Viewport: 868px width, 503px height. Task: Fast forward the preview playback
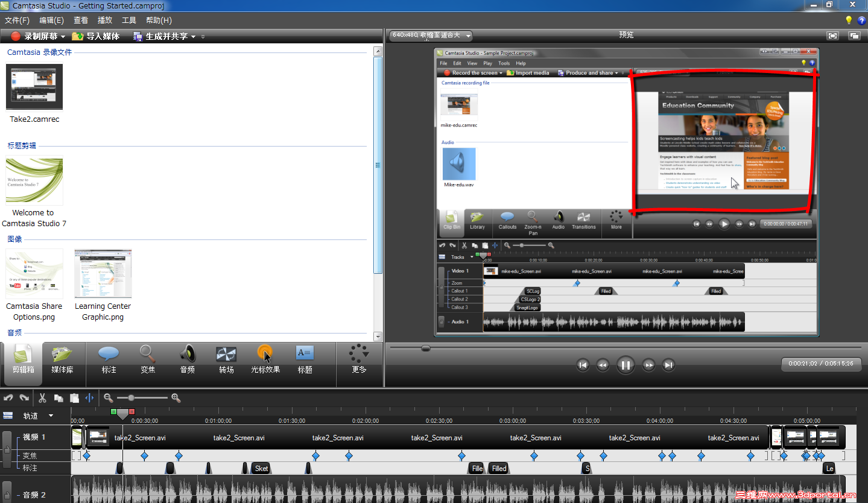(648, 365)
